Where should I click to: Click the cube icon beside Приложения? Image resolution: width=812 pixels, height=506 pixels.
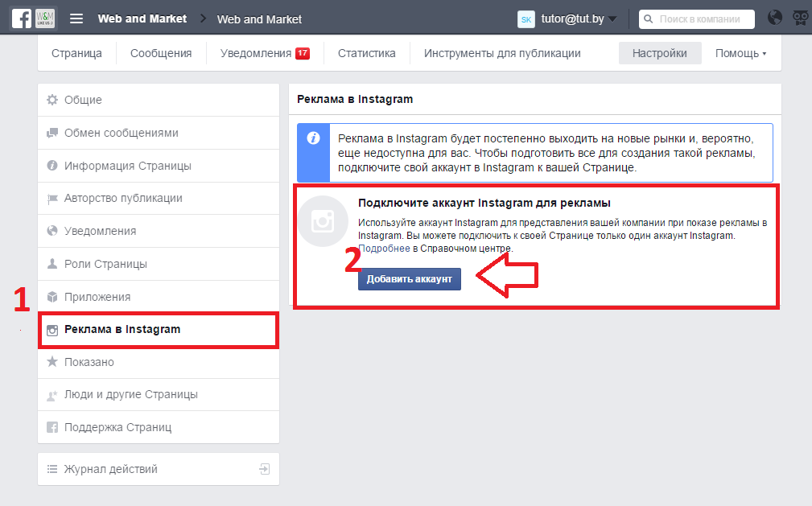tap(52, 297)
